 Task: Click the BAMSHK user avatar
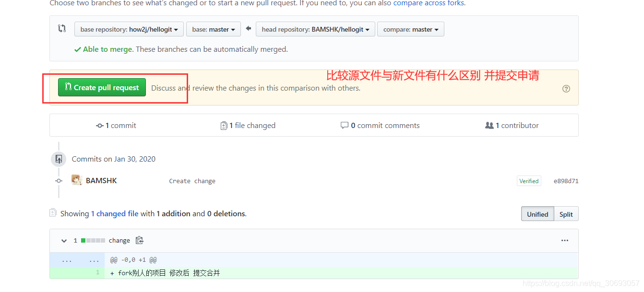(76, 180)
